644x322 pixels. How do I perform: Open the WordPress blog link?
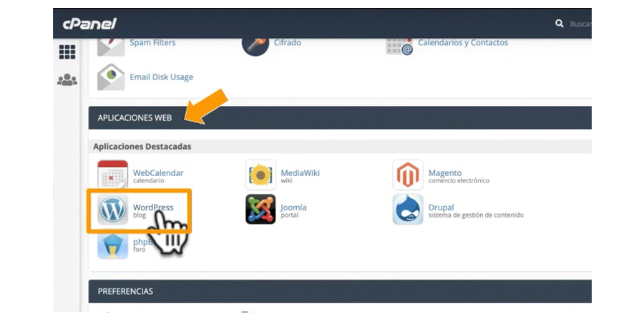[x=153, y=208]
